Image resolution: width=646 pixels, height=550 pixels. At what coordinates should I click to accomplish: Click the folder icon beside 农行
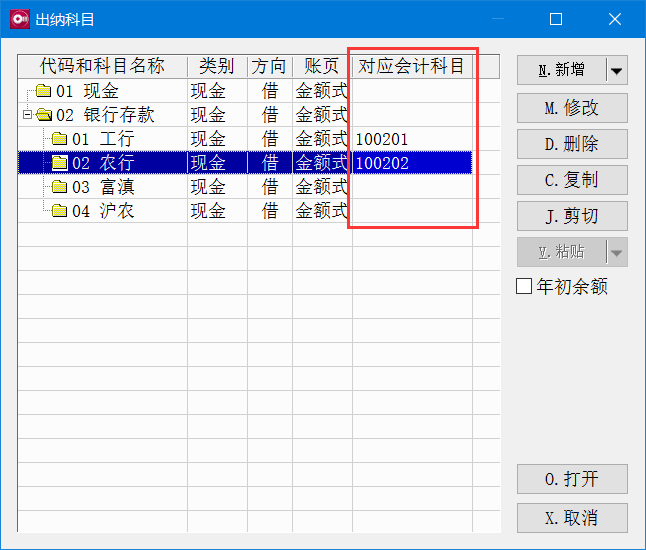click(x=59, y=163)
